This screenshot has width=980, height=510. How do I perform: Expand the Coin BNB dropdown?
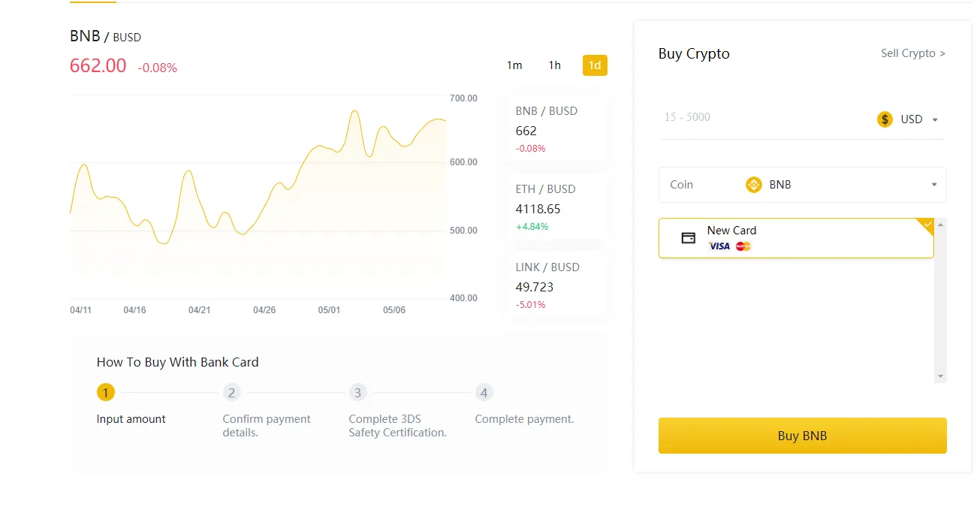934,185
